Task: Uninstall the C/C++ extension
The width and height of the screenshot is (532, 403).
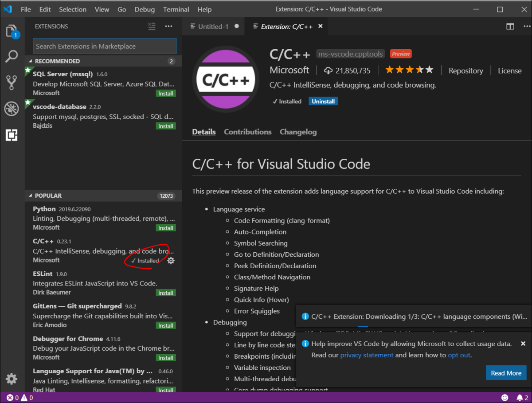Action: pyautogui.click(x=323, y=102)
